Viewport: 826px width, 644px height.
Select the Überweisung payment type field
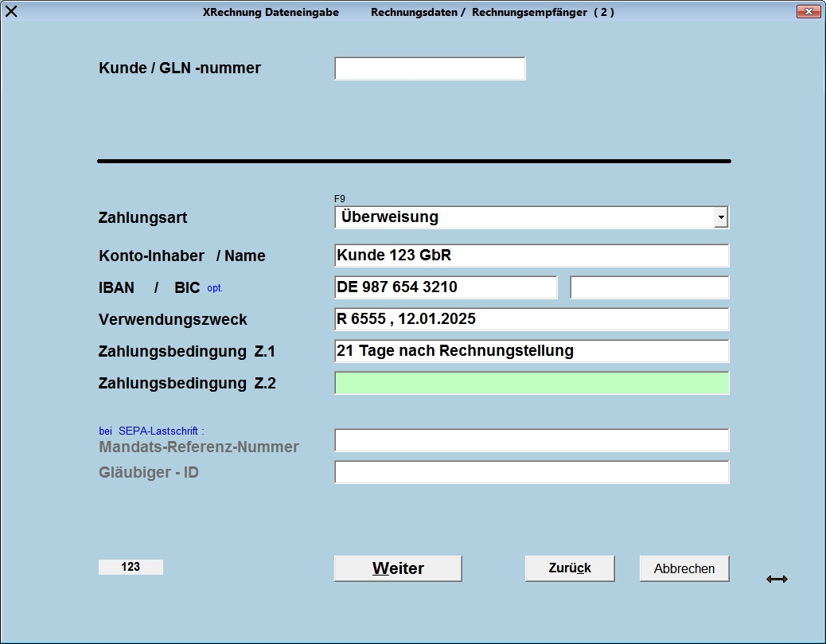point(524,217)
